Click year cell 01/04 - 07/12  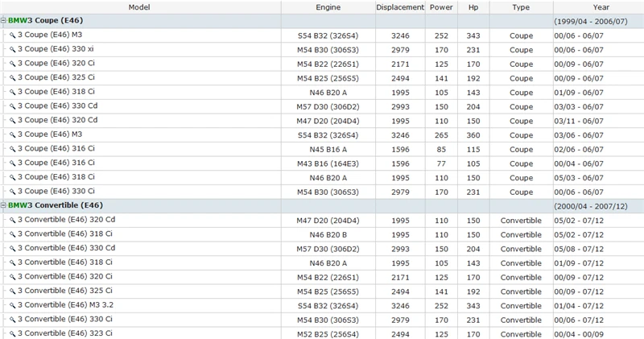click(579, 306)
